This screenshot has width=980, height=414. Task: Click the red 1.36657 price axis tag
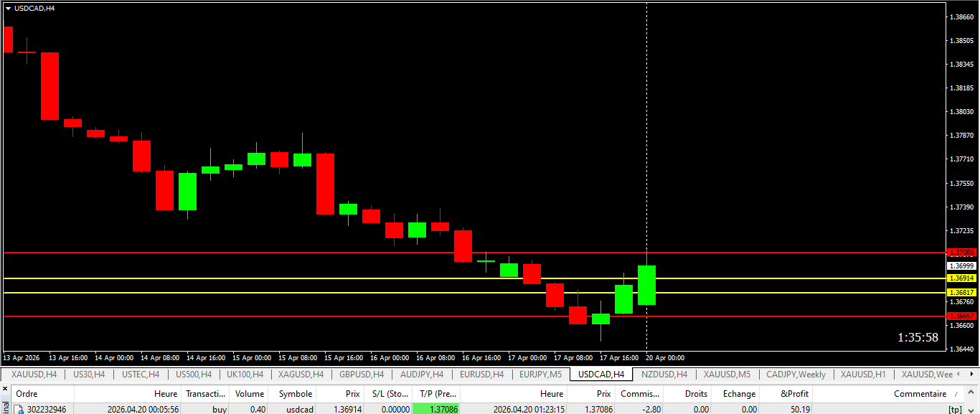pyautogui.click(x=961, y=316)
